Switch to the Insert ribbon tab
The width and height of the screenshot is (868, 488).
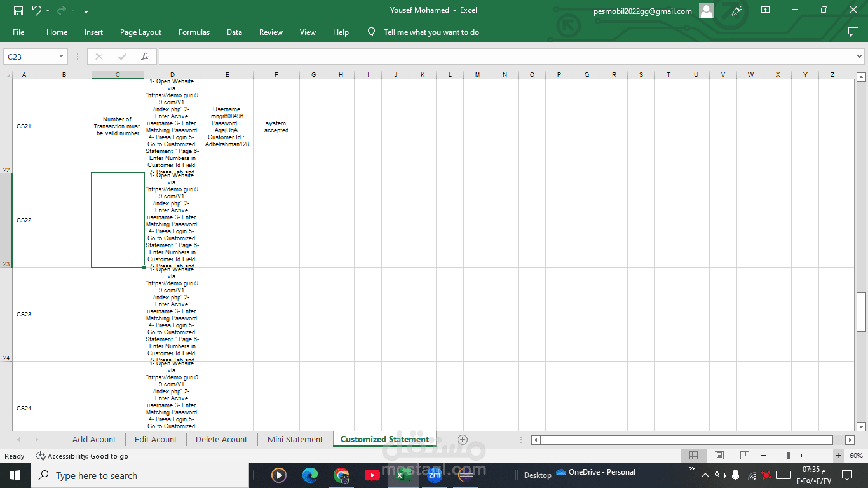click(x=93, y=32)
